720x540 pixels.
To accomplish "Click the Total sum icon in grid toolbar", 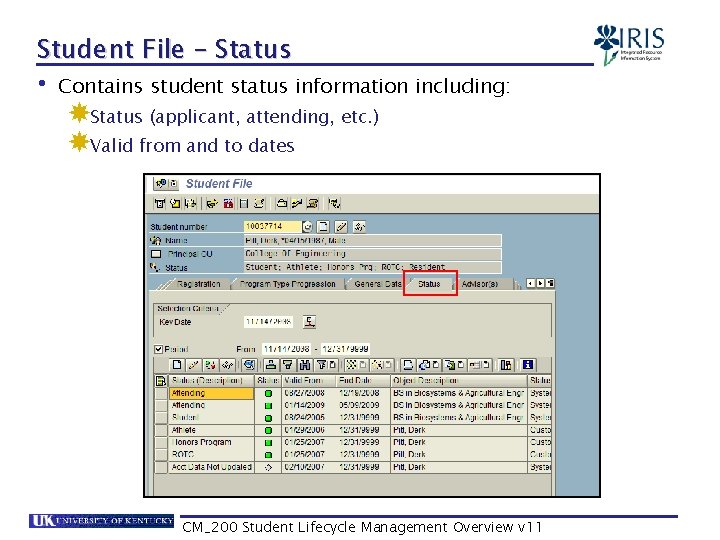I will [x=356, y=365].
